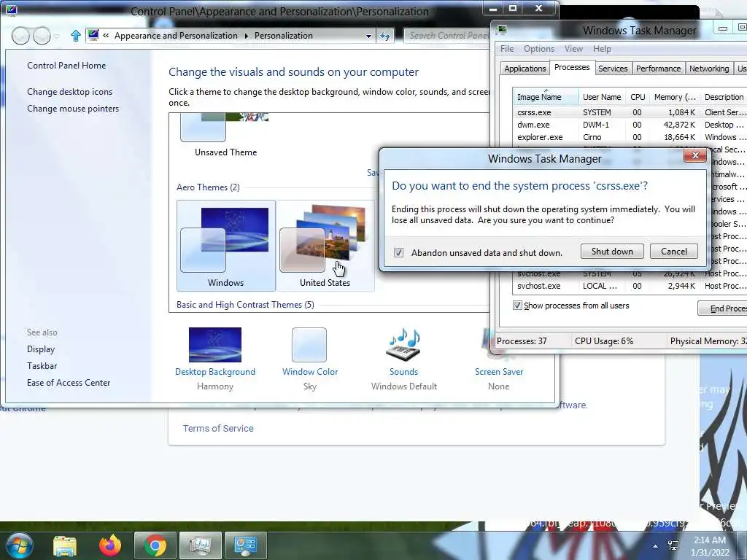747x560 pixels.
Task: Click Terms of Service link in Chrome
Action: (218, 429)
